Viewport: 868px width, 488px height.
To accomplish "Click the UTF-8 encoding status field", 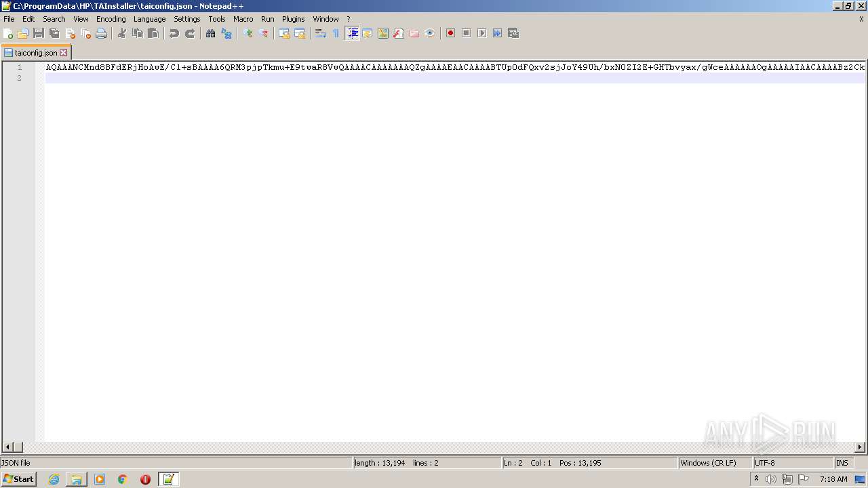I will pos(793,463).
